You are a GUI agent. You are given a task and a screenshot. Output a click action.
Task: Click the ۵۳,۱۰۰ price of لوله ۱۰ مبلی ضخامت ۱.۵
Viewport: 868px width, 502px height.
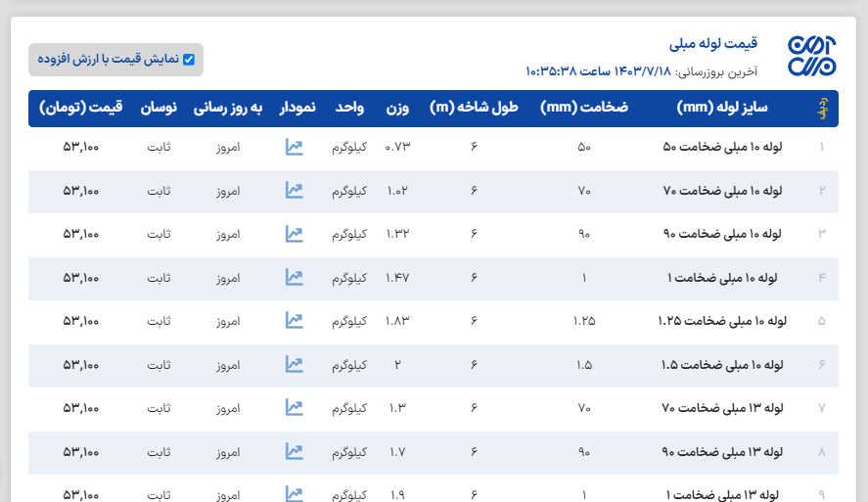(x=81, y=364)
